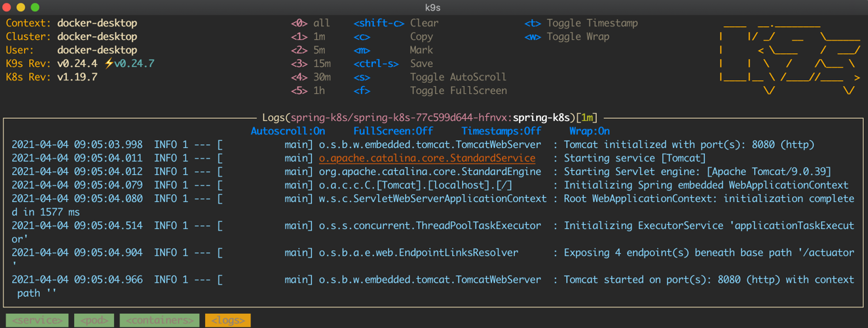Click the wrapped text 'd in 1577 ms'
Image resolution: width=868 pixels, height=328 pixels.
pos(46,213)
